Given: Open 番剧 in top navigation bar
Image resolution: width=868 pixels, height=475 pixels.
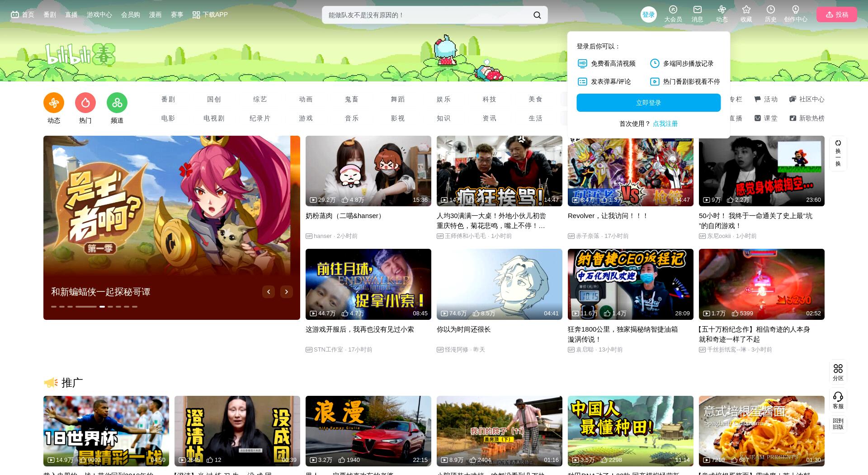Looking at the screenshot, I should click(50, 14).
